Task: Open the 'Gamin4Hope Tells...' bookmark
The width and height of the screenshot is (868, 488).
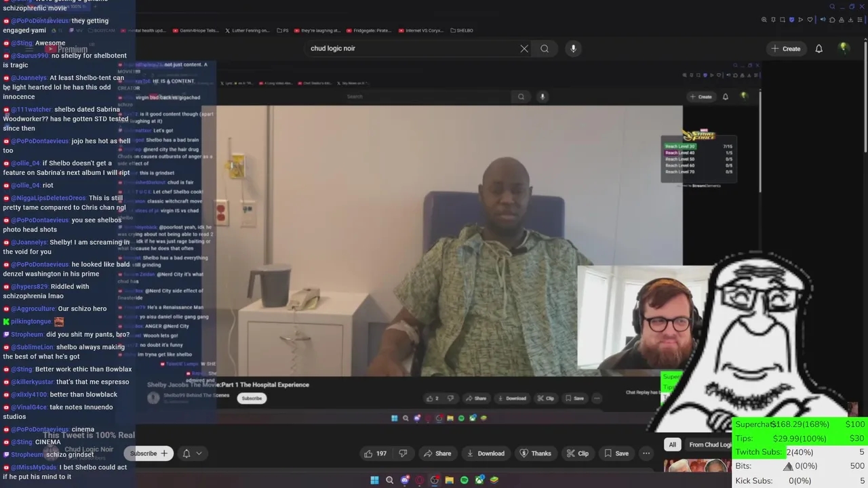Action: 196,30
